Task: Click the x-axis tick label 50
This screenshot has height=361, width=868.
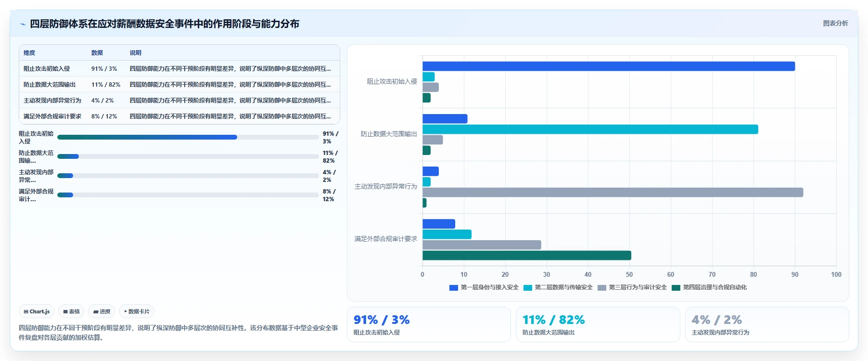Action: pyautogui.click(x=629, y=274)
